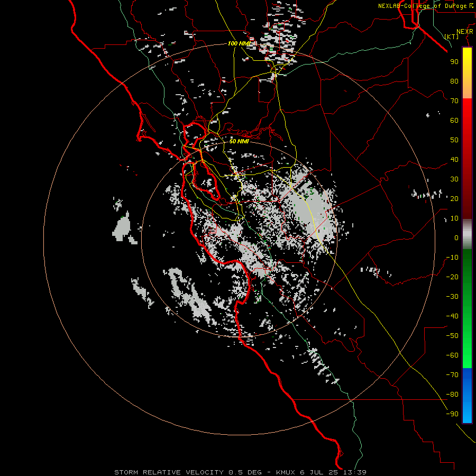The height and width of the screenshot is (476, 476).
Task: Click the 30 value on velocity scale
Action: [x=454, y=179]
